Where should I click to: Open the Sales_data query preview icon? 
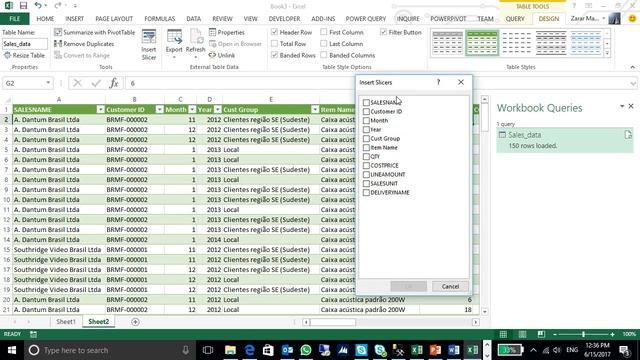pyautogui.click(x=628, y=135)
